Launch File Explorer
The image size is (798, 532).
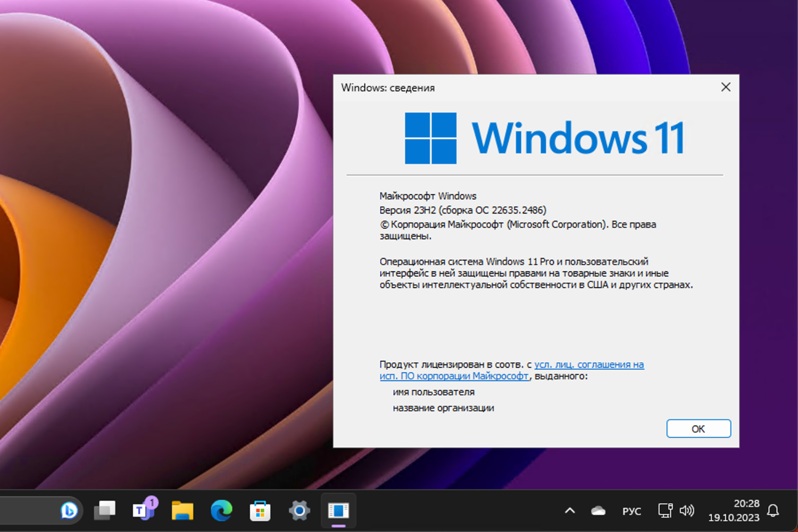(x=181, y=510)
